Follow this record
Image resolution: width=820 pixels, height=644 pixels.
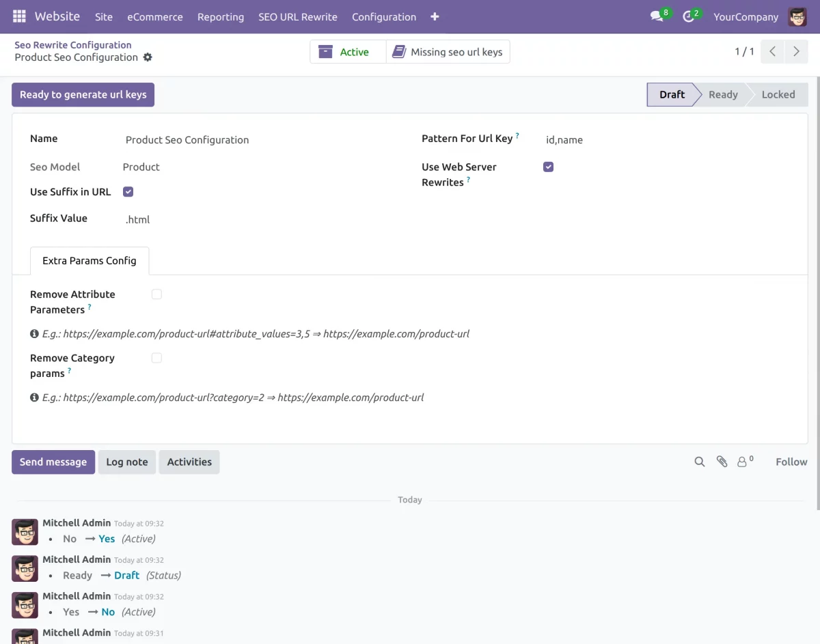(791, 462)
